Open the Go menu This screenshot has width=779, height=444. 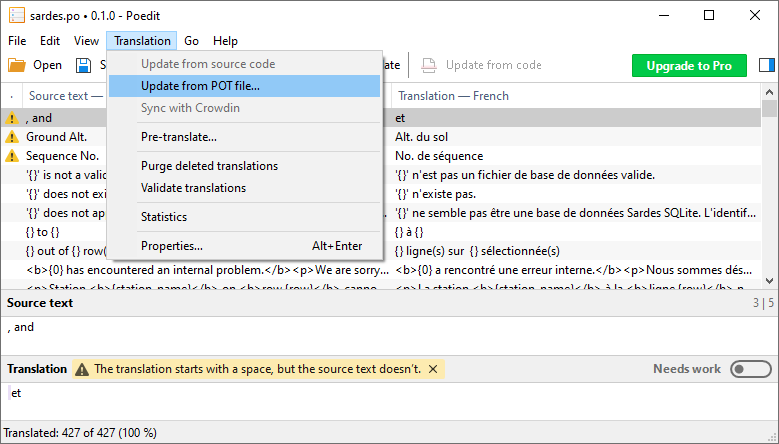pos(191,41)
